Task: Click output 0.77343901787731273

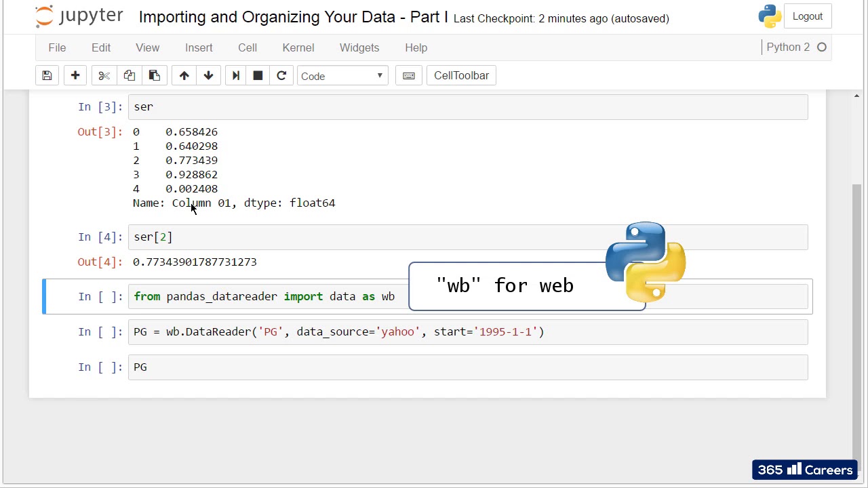Action: click(x=195, y=262)
